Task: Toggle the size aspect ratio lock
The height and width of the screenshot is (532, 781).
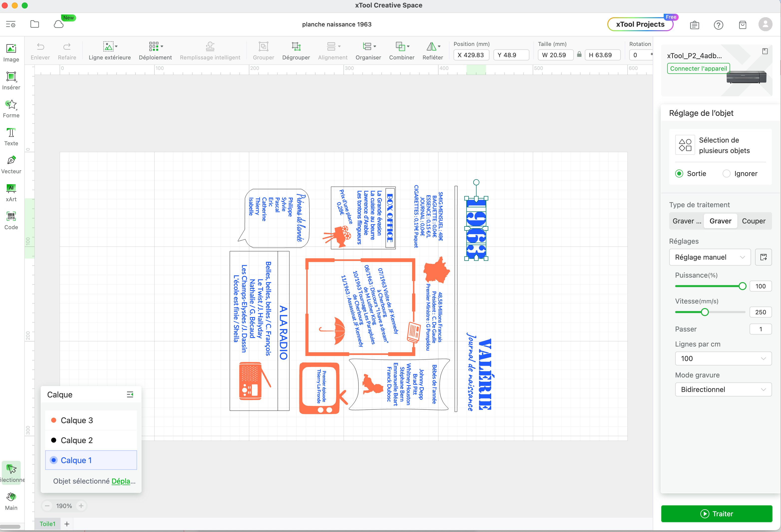Action: pyautogui.click(x=579, y=54)
